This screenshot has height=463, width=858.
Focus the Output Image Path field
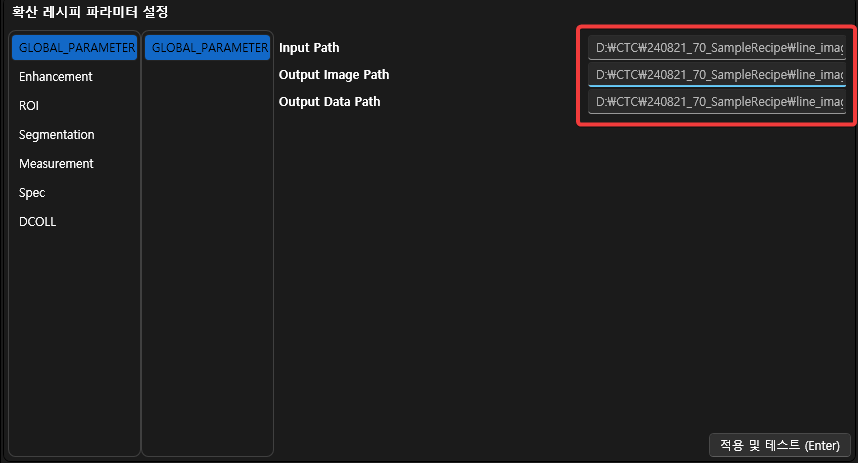coord(716,75)
